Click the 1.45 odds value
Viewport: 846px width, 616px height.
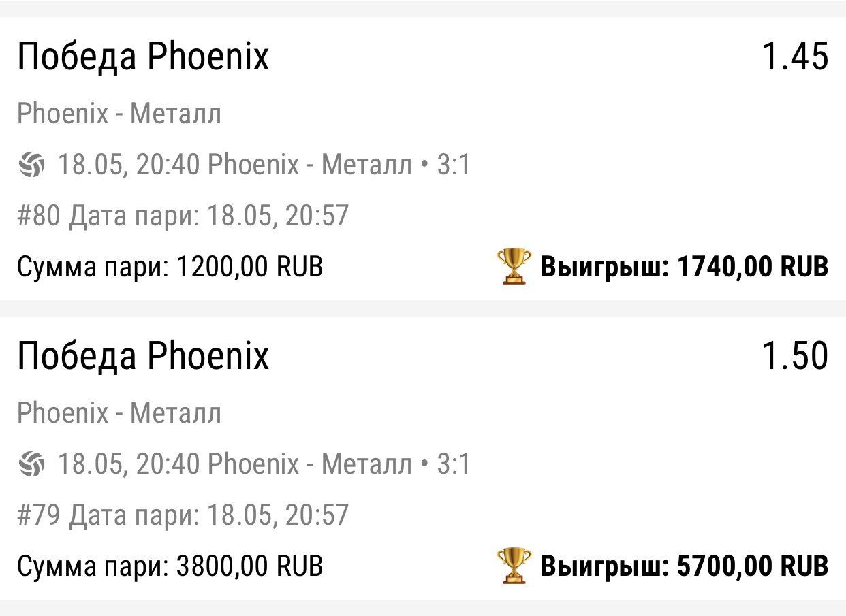tap(794, 57)
